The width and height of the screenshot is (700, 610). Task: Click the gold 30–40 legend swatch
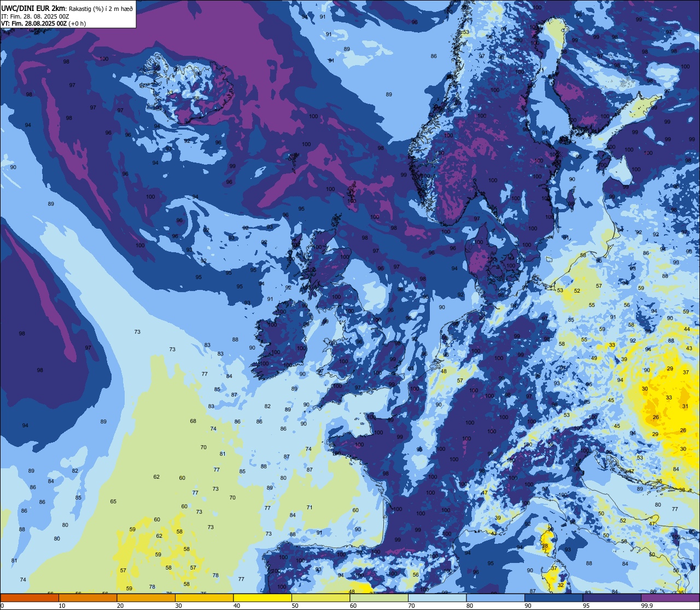(204, 597)
